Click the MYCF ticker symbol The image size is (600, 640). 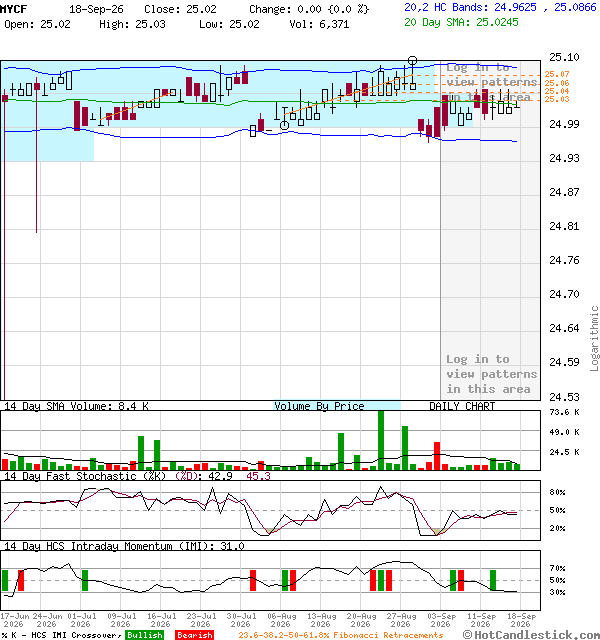tap(14, 9)
